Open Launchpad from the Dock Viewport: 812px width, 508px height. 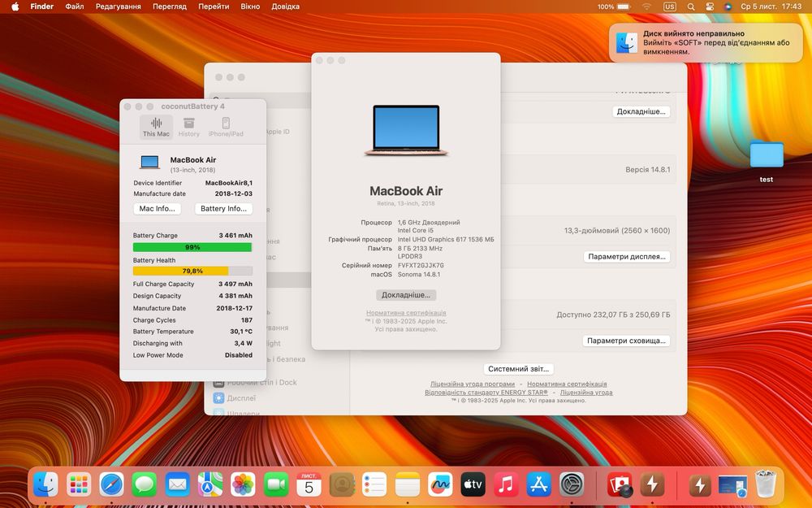click(79, 485)
